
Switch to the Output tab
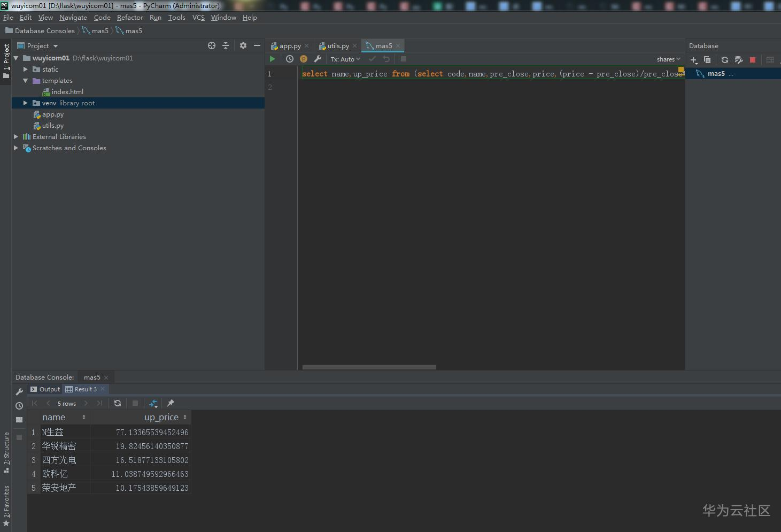point(45,389)
